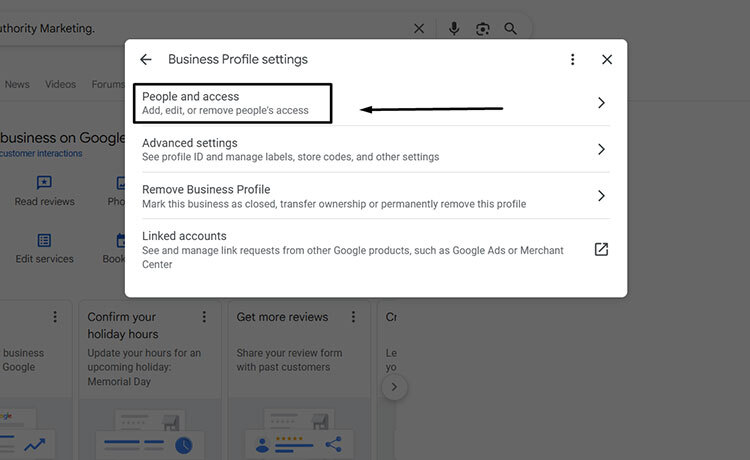Switch to the News tab
The width and height of the screenshot is (750, 460).
point(17,84)
